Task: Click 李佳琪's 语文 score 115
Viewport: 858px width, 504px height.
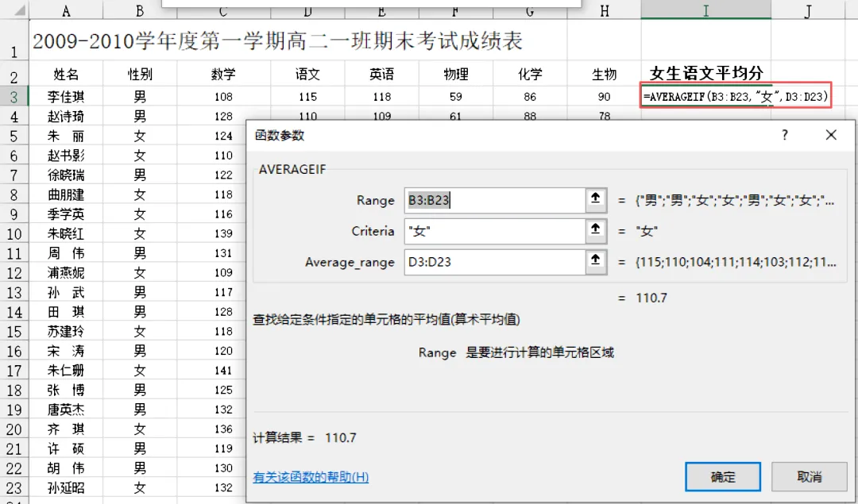Action: (307, 97)
